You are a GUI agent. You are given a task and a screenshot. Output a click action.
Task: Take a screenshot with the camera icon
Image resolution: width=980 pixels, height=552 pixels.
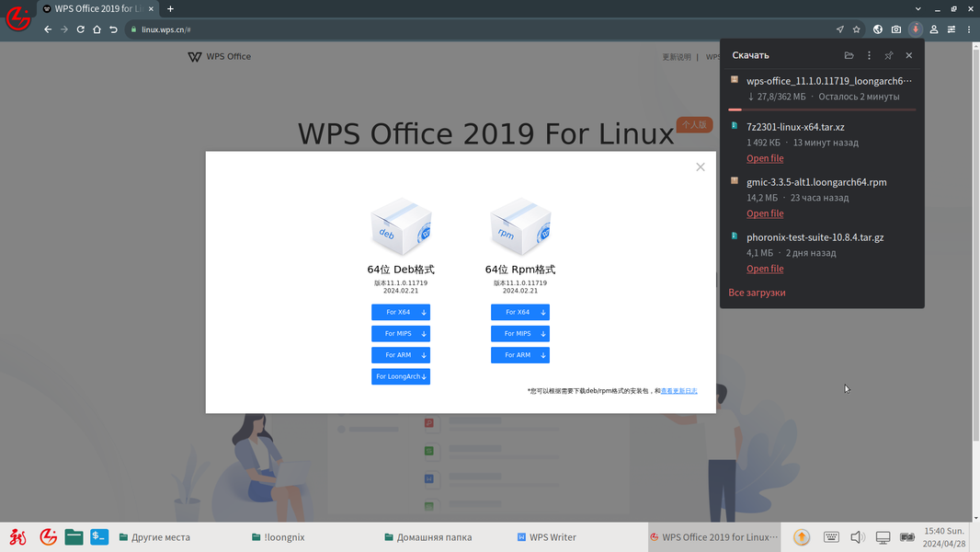[x=896, y=29]
